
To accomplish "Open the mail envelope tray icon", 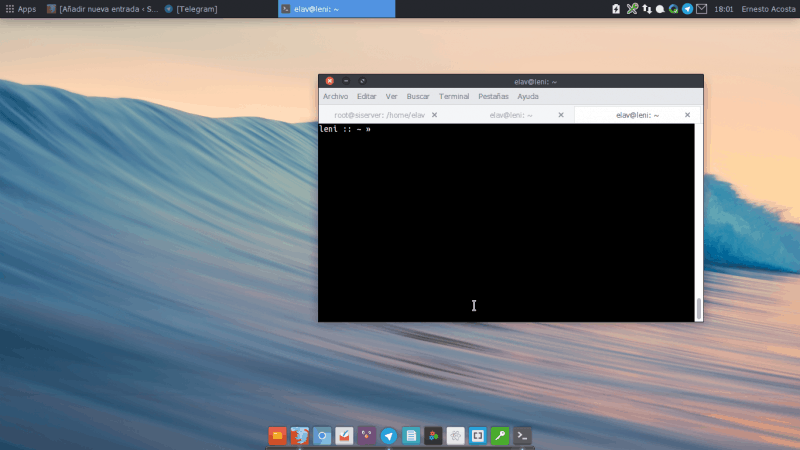I will (x=702, y=9).
